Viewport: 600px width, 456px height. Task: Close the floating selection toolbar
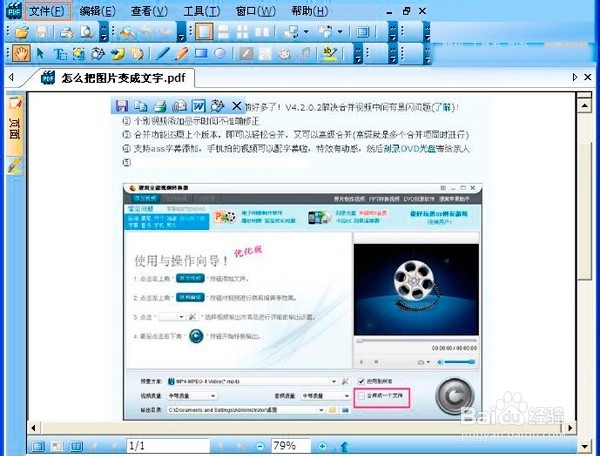[x=237, y=106]
